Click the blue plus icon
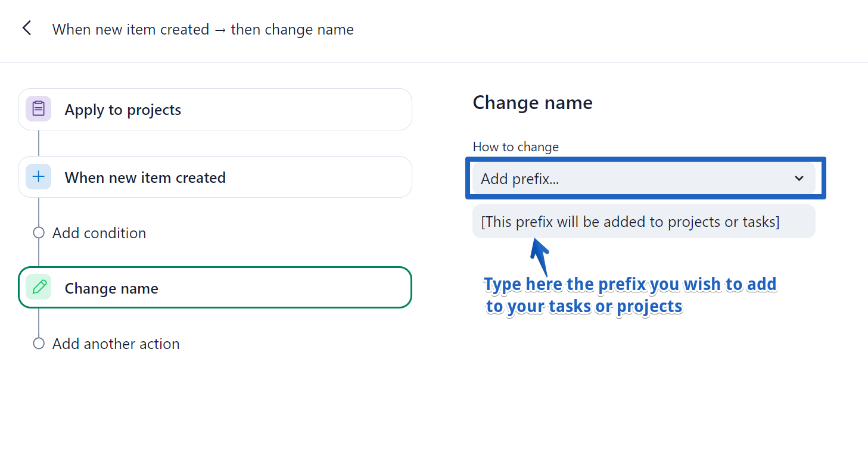The height and width of the screenshot is (452, 868). (38, 177)
